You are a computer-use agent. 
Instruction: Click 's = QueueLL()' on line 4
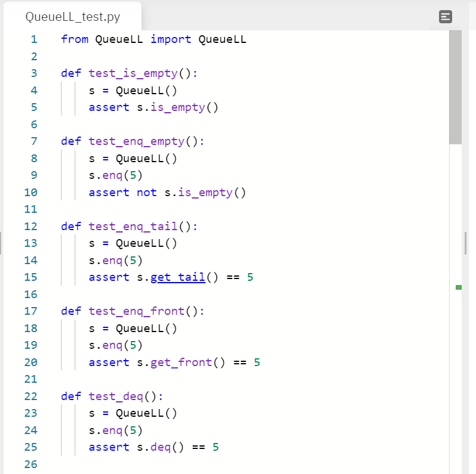(x=132, y=91)
